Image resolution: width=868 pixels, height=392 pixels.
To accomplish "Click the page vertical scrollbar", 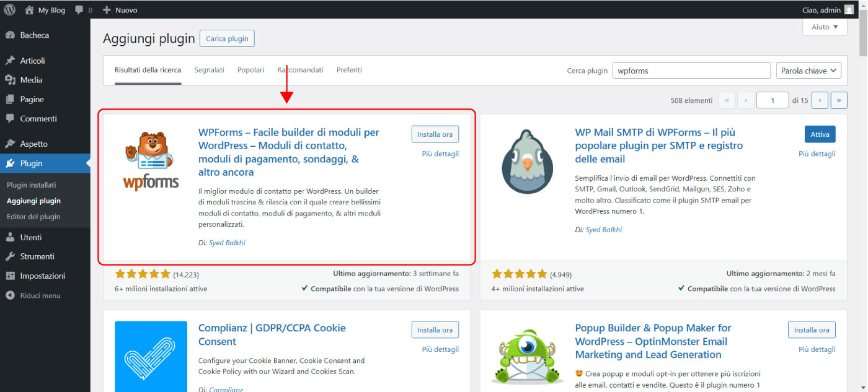I will pyautogui.click(x=862, y=186).
